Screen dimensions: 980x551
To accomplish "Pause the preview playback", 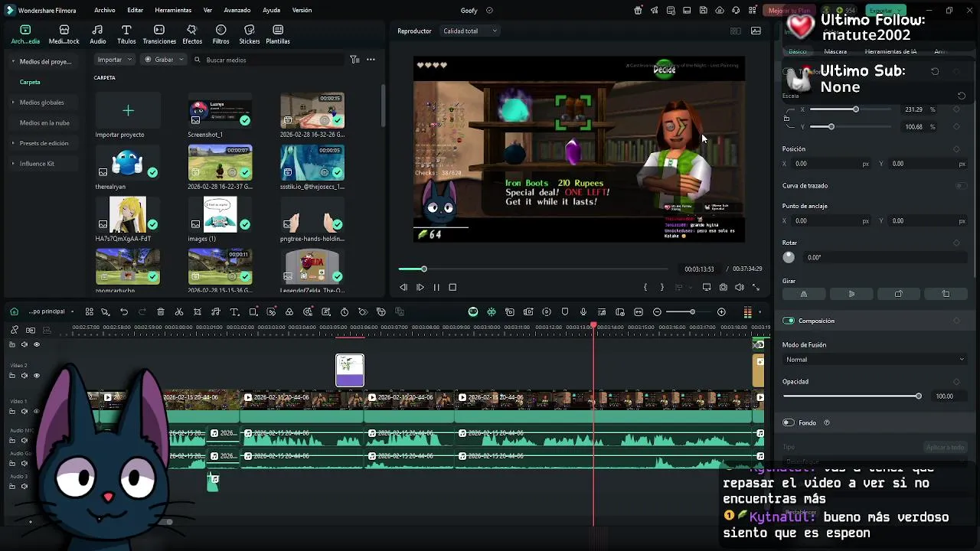I will [x=436, y=288].
